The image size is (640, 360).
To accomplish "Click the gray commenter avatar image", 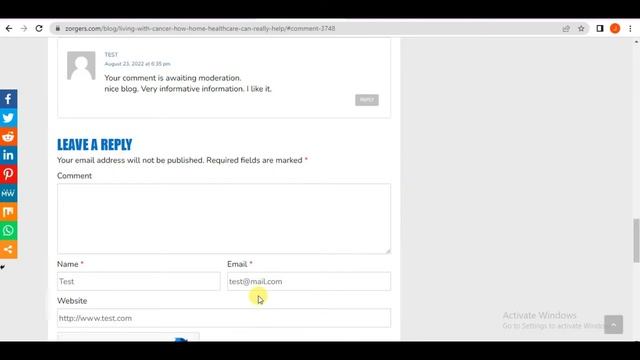I will 81,65.
